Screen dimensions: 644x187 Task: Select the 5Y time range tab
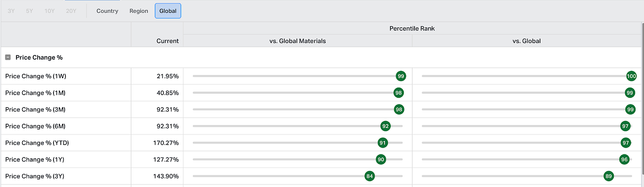[29, 11]
